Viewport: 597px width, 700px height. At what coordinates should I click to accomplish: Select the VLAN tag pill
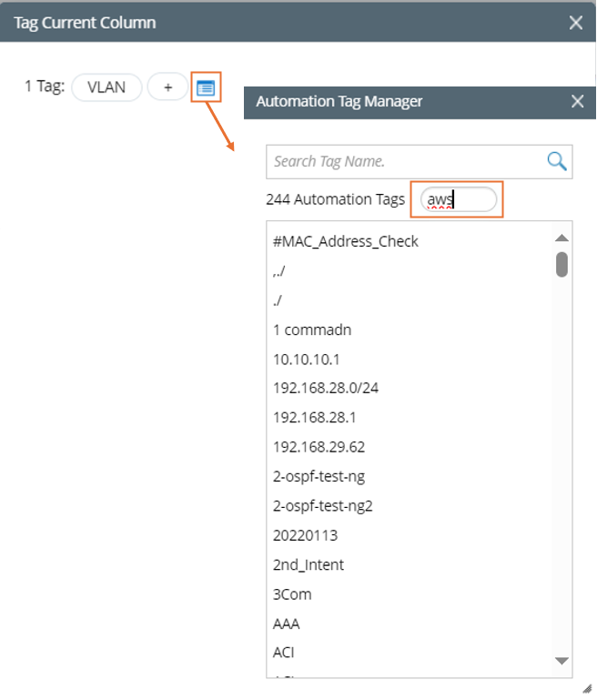(106, 88)
